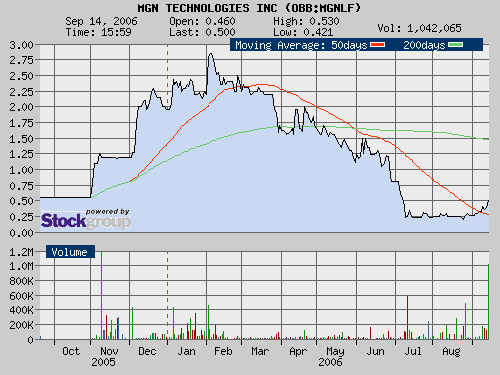Click the 2.25 price axis label
Screen dimensions: 500x375
21,92
